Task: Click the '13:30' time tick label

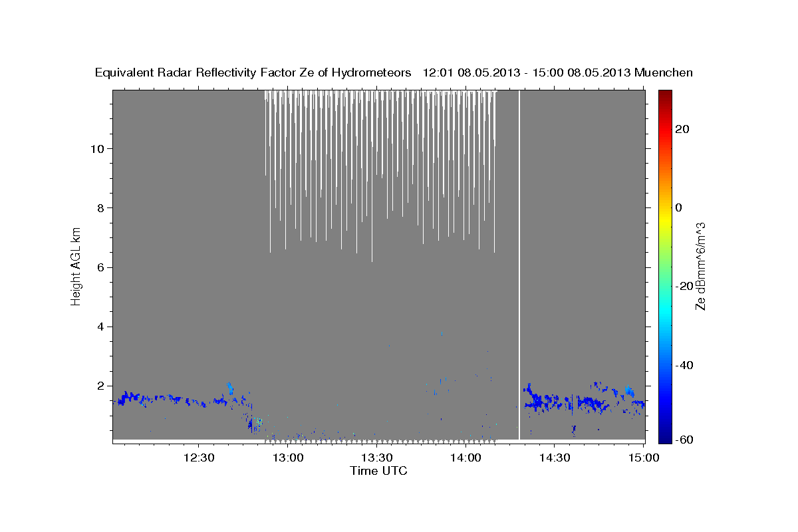Action: (x=376, y=458)
